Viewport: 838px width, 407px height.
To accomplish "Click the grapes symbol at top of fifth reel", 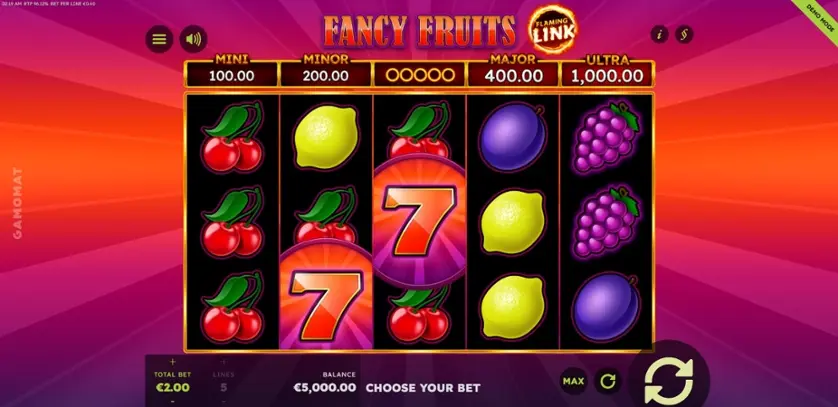I will pos(607,136).
